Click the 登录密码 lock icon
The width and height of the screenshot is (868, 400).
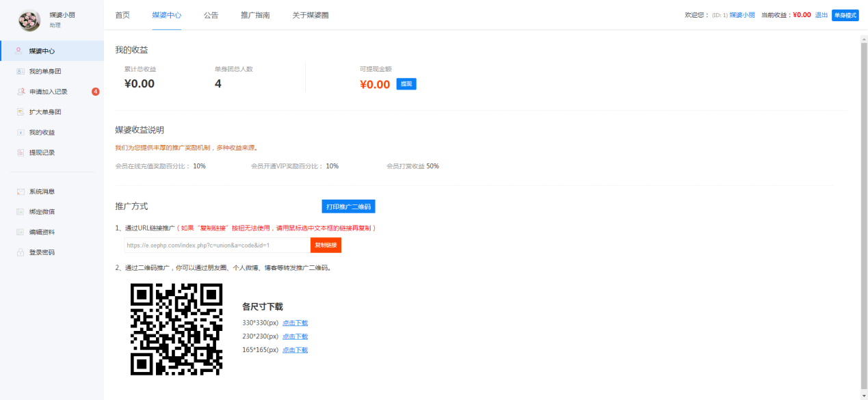coord(21,252)
